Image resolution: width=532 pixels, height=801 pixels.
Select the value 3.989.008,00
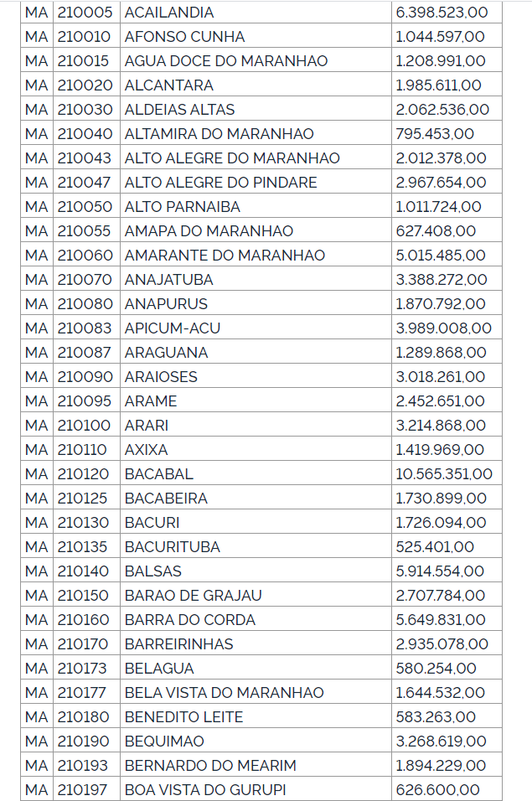443,328
